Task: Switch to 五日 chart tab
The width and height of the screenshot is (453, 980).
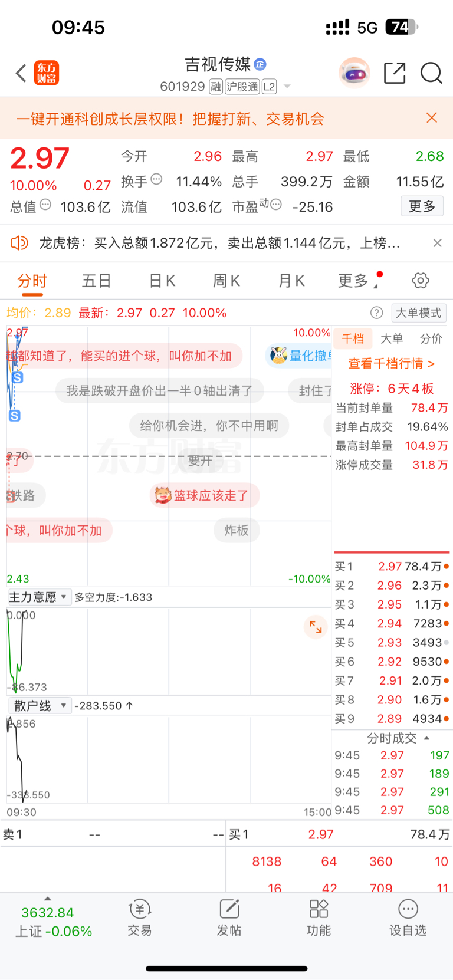Action: click(x=97, y=281)
